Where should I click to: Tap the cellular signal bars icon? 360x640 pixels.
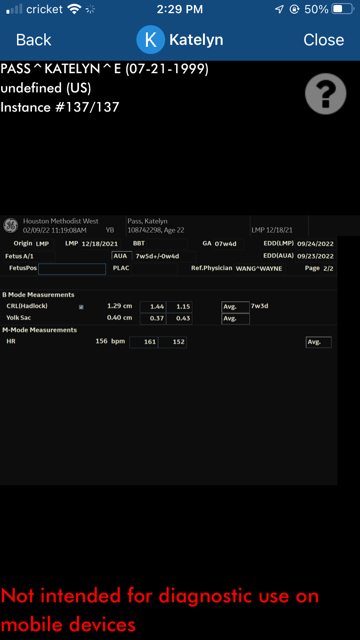click(x=14, y=9)
